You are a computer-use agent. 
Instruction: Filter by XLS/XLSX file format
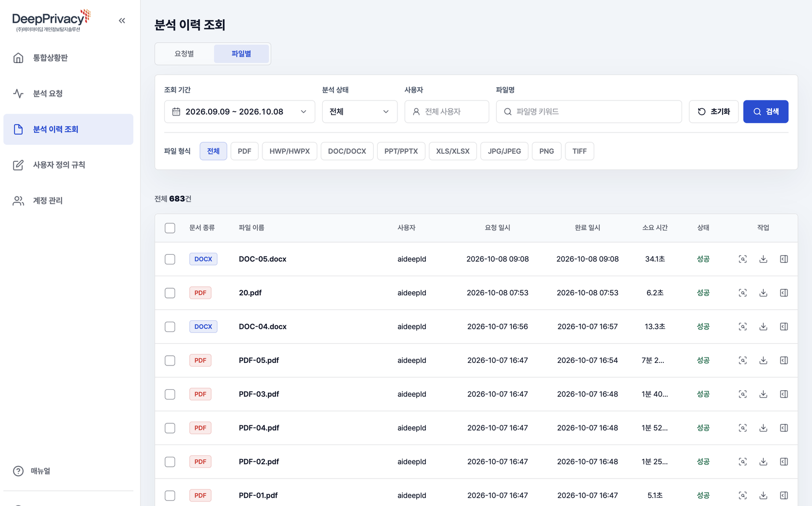click(x=453, y=151)
